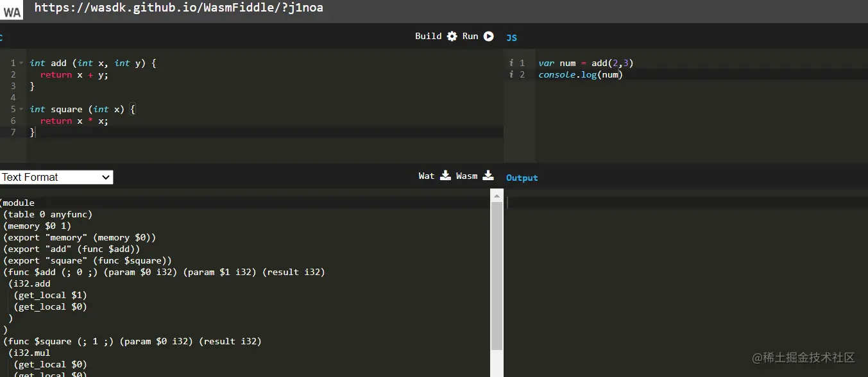
Task: Click export "add" (func $add) line
Action: pyautogui.click(x=71, y=249)
